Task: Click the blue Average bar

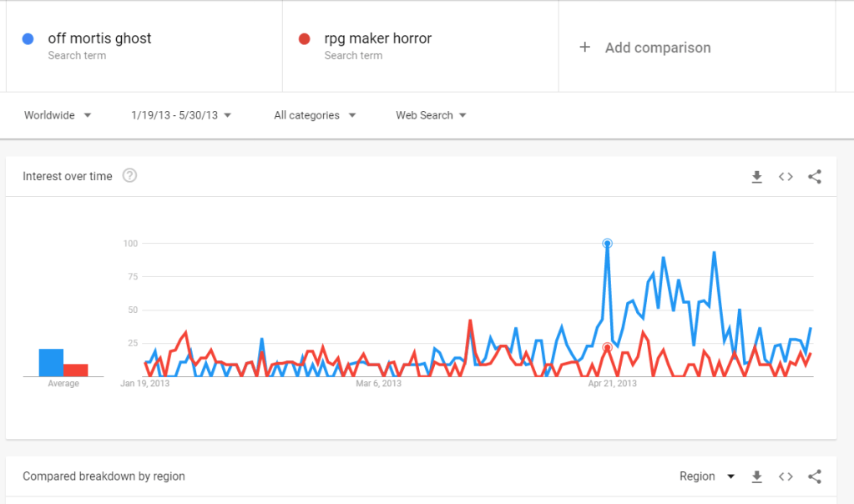Action: 51,362
